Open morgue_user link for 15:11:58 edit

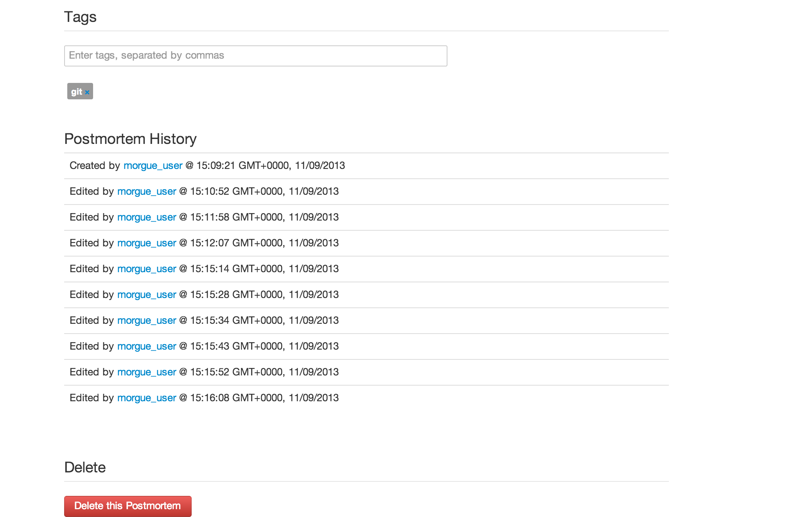click(147, 217)
